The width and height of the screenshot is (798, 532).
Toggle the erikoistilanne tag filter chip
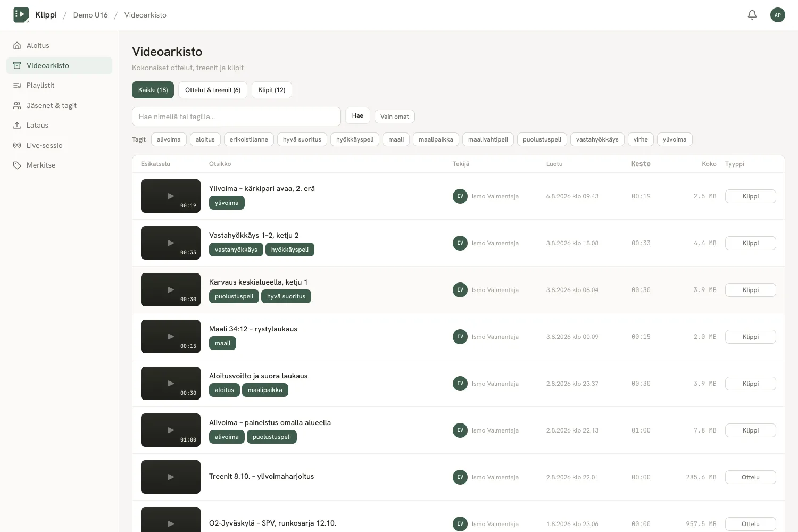249,139
